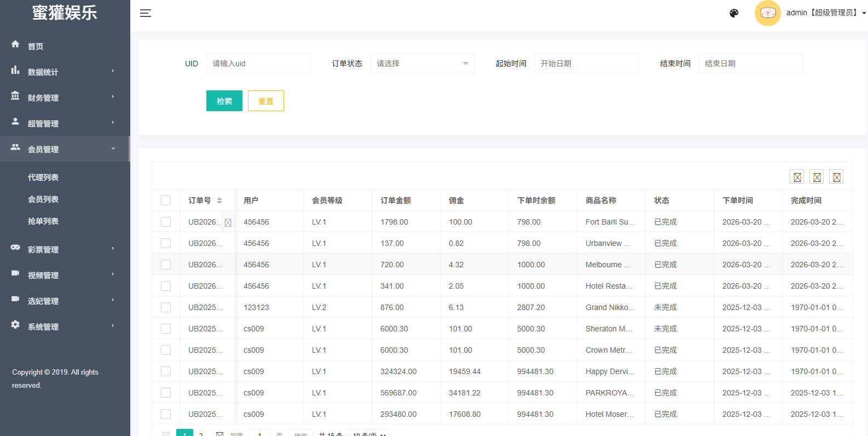Open the theme color palette icon
The width and height of the screenshot is (868, 436).
pos(734,13)
